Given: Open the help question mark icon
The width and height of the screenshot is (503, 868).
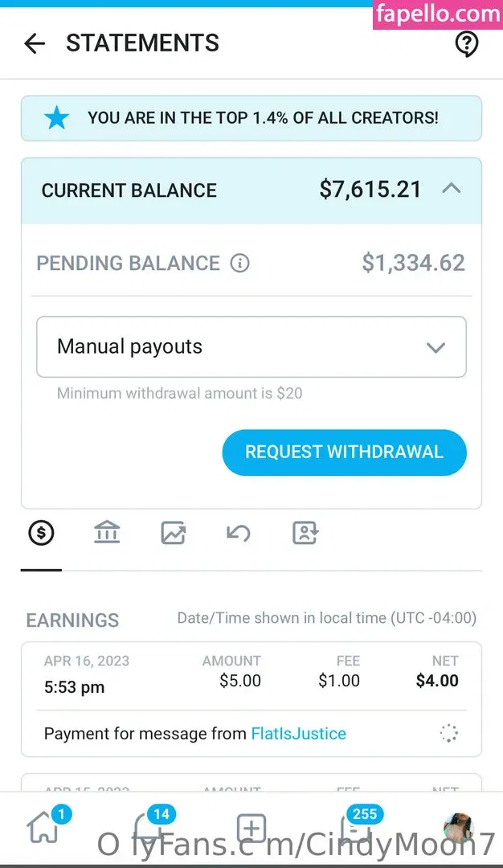Looking at the screenshot, I should point(467,43).
